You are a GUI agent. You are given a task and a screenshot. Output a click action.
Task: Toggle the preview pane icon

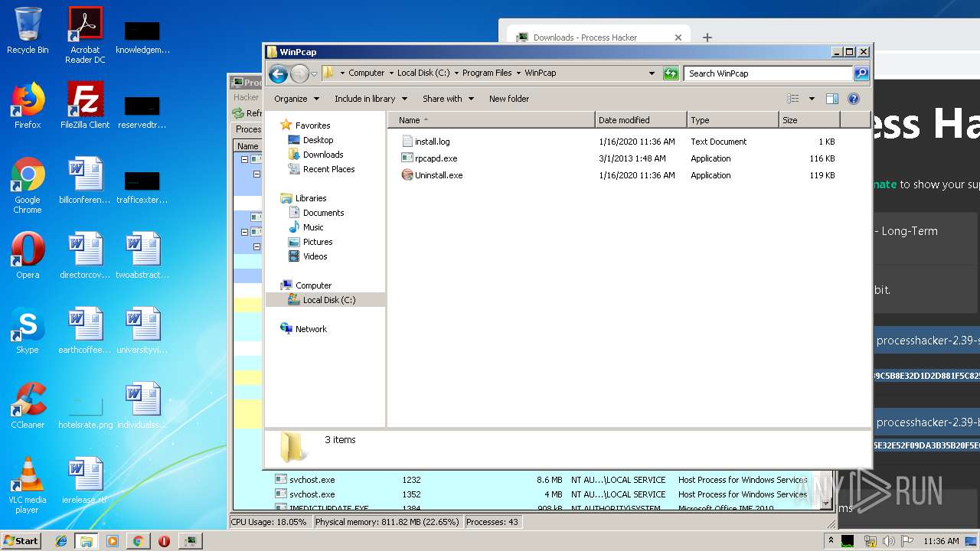pos(832,99)
